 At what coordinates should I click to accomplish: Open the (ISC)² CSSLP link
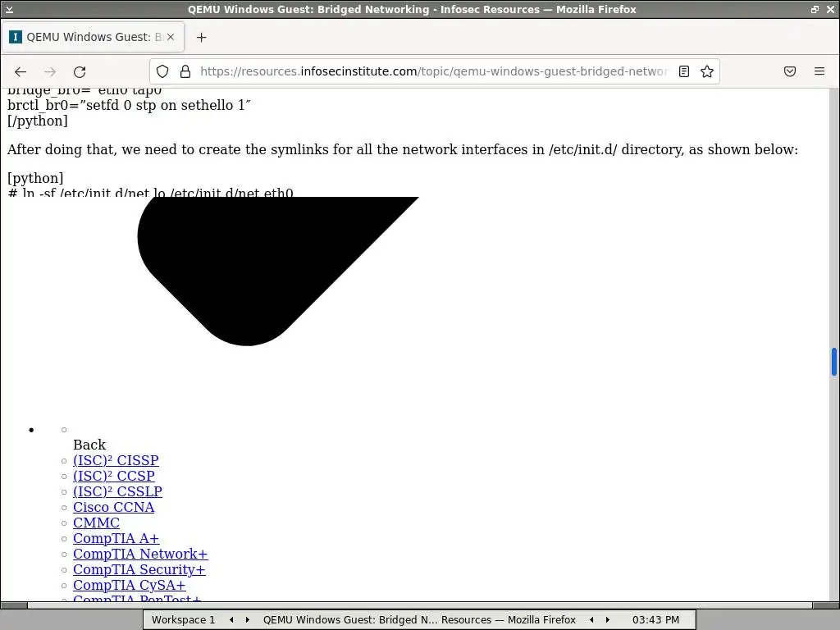point(117,491)
